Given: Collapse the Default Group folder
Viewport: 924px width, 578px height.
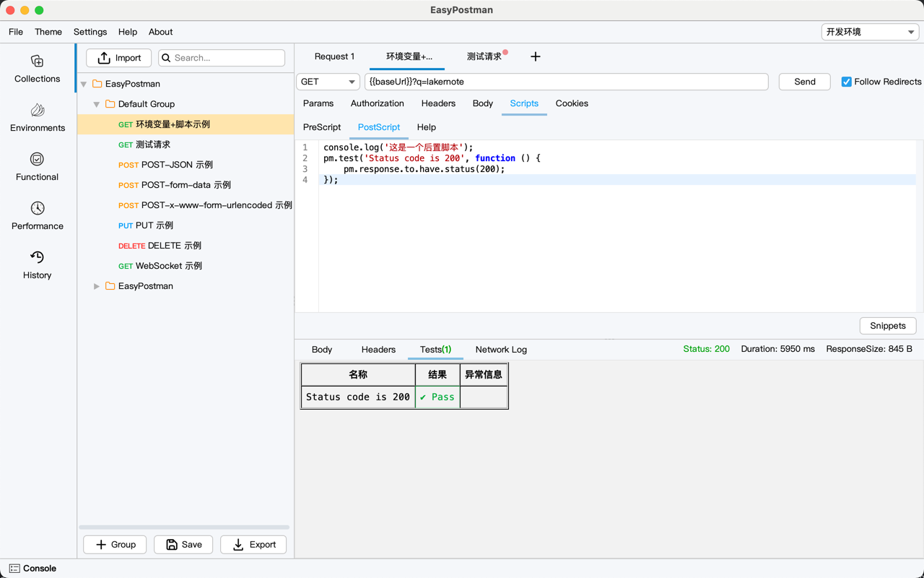Looking at the screenshot, I should coord(97,104).
